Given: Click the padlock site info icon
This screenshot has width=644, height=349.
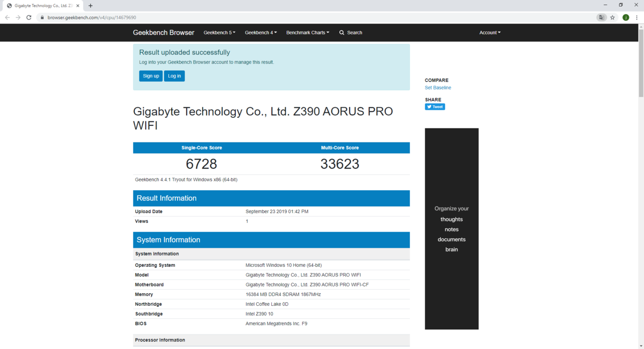Looking at the screenshot, I should [43, 18].
